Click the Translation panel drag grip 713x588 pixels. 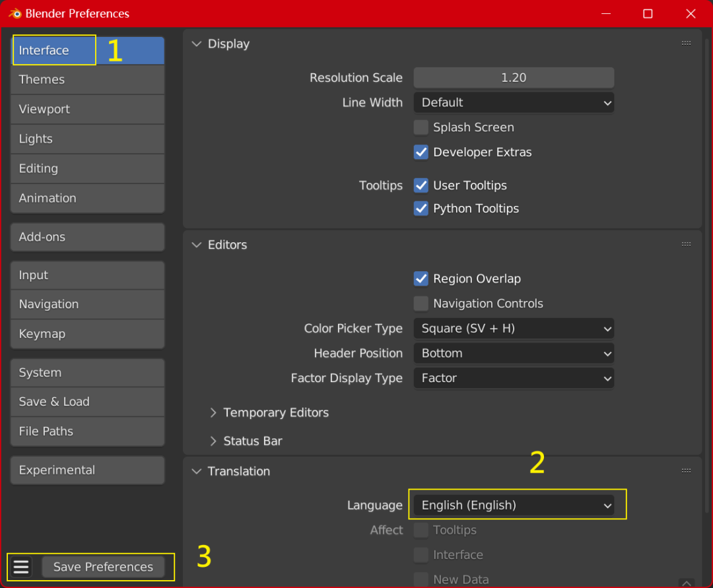[686, 471]
